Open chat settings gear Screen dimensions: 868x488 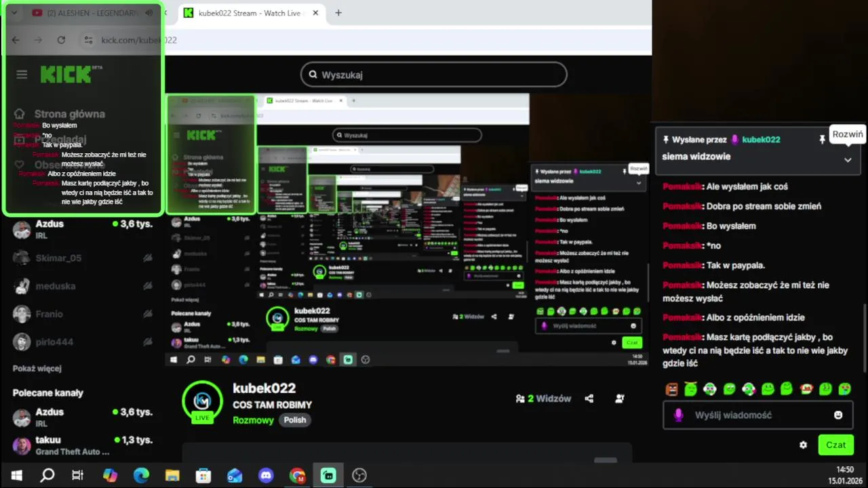804,445
